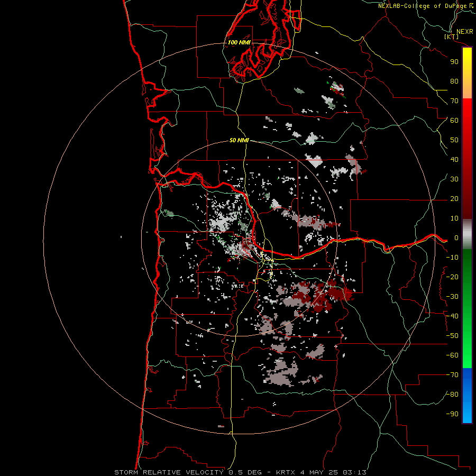The width and height of the screenshot is (476, 476).
Task: Select the positive 10 knots scale value
Action: pyautogui.click(x=454, y=218)
